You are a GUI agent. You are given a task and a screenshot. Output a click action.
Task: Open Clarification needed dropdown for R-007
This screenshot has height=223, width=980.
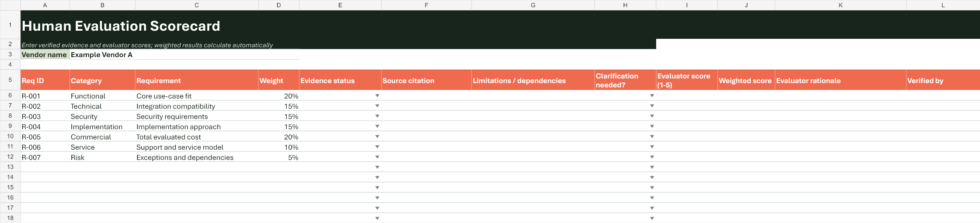point(652,157)
